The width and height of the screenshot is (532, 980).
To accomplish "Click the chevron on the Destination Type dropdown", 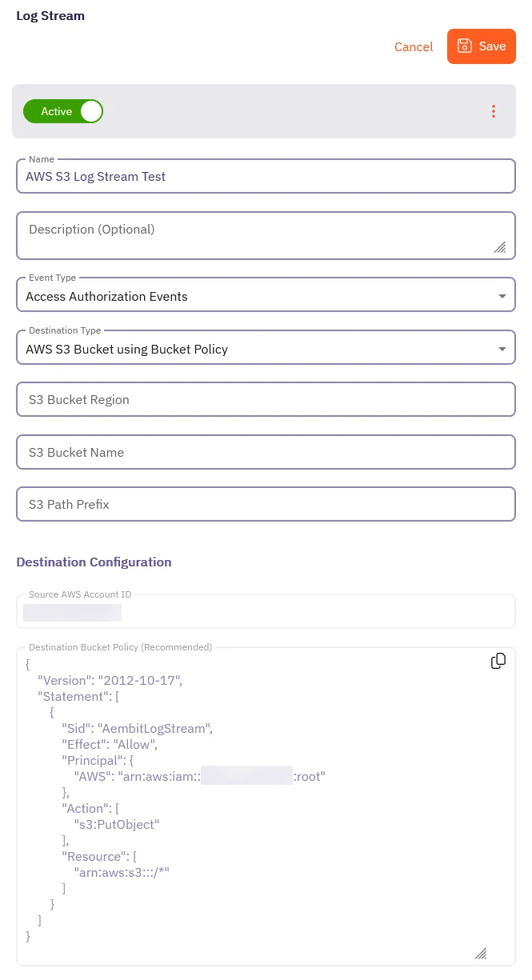I will tap(502, 348).
